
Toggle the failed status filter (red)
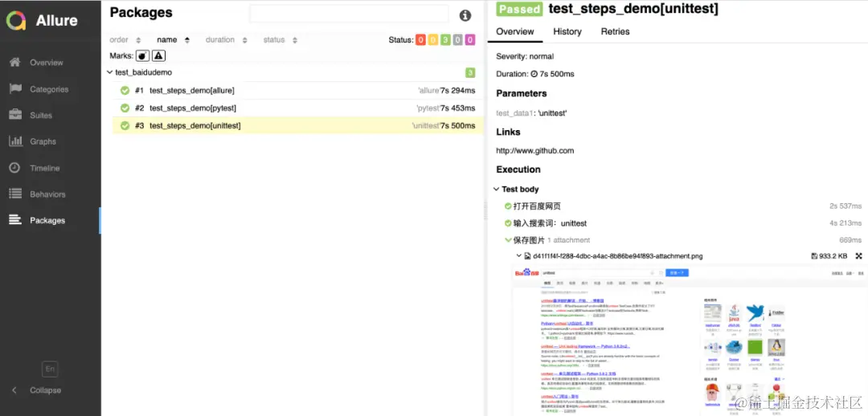click(420, 40)
